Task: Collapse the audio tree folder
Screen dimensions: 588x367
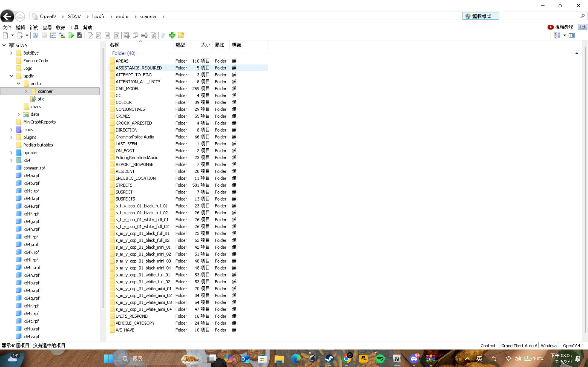Action: pos(19,83)
